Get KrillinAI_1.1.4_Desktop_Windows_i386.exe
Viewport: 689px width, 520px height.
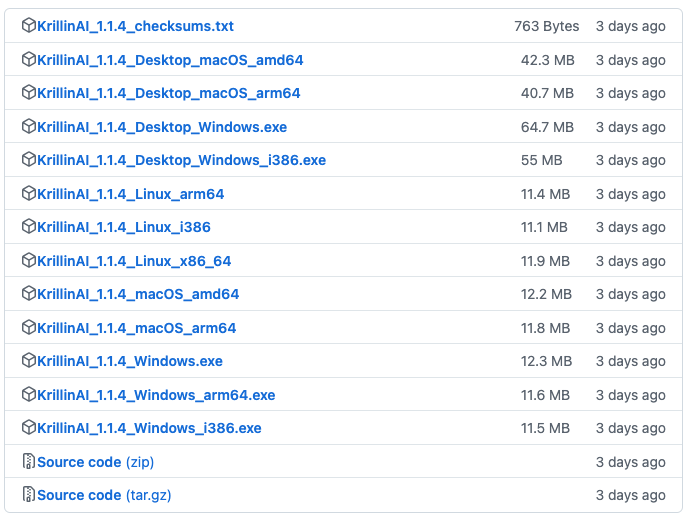click(x=181, y=160)
